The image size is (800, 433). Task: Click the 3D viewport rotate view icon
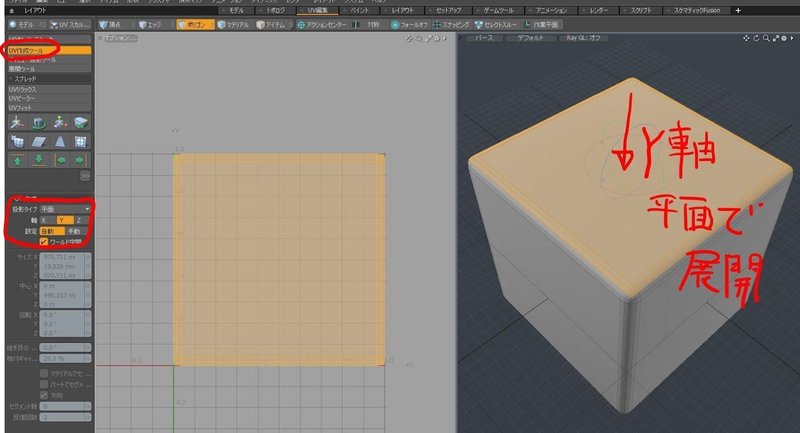pyautogui.click(x=756, y=38)
